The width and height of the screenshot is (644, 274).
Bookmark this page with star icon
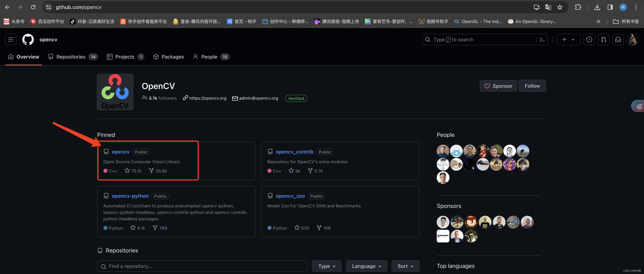click(x=560, y=7)
